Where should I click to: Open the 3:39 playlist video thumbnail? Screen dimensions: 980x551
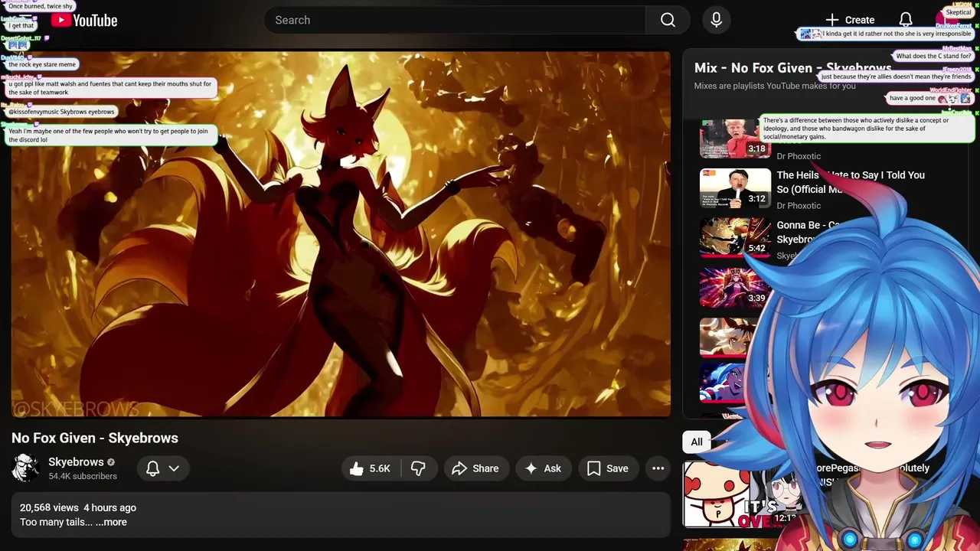(x=735, y=287)
